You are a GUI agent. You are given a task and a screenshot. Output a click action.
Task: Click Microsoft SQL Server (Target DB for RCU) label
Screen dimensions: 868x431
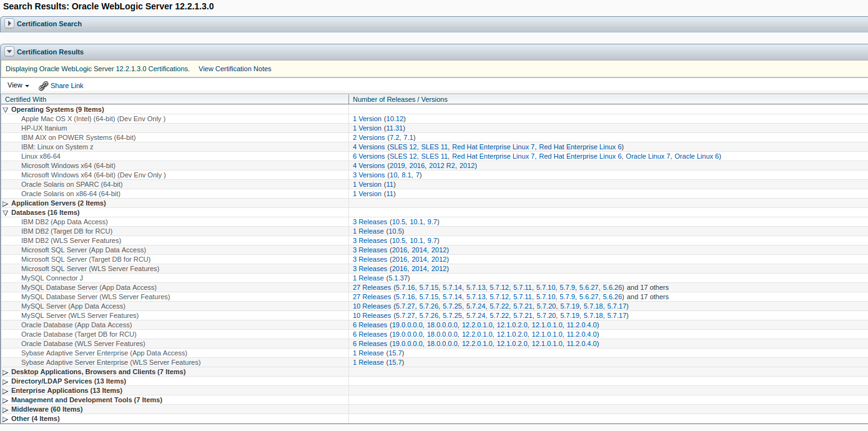(86, 259)
